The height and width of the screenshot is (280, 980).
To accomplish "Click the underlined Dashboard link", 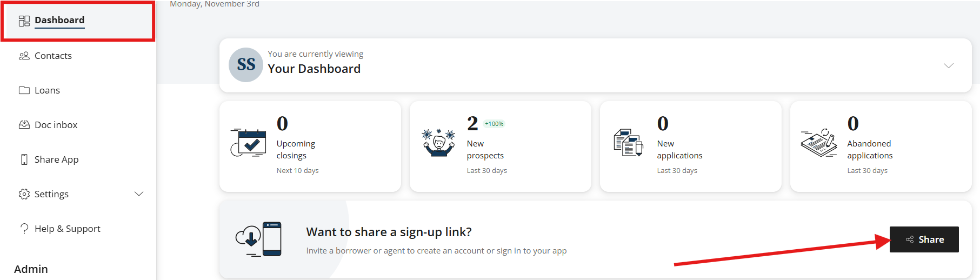I will [x=59, y=21].
